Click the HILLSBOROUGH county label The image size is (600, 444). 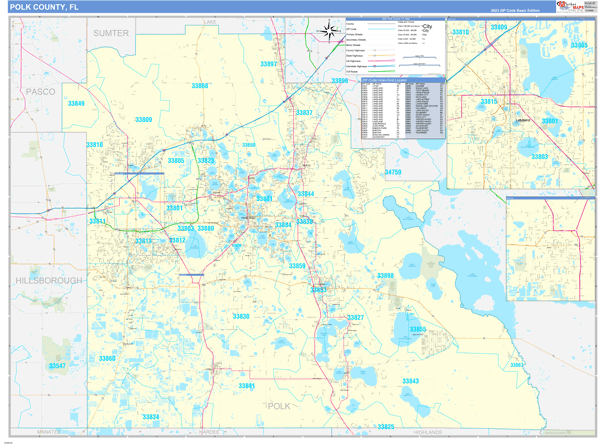coord(48,281)
